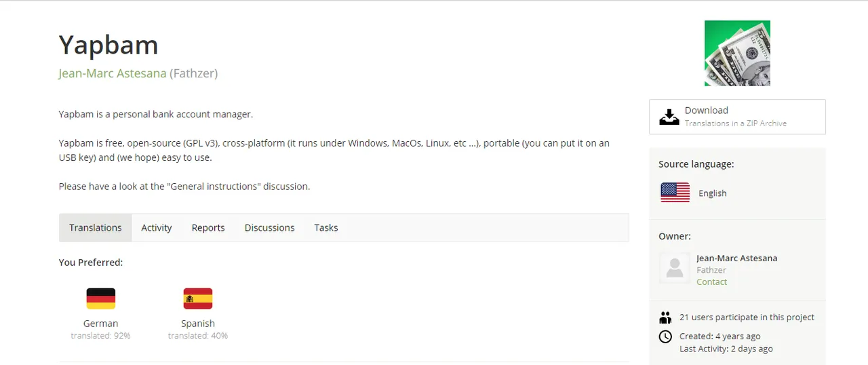The image size is (868, 365).
Task: Open the Activity tab
Action: 156,228
